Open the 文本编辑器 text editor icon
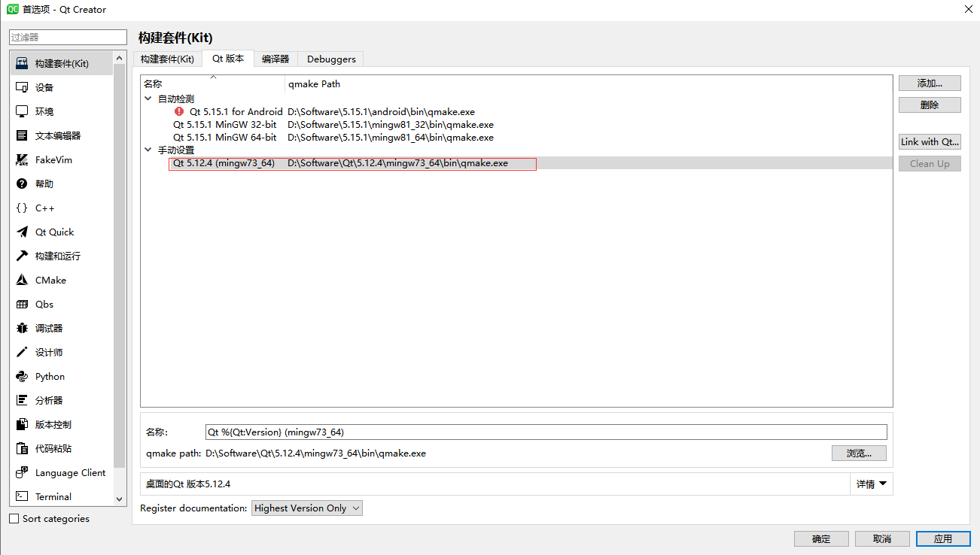980x555 pixels. [x=22, y=136]
